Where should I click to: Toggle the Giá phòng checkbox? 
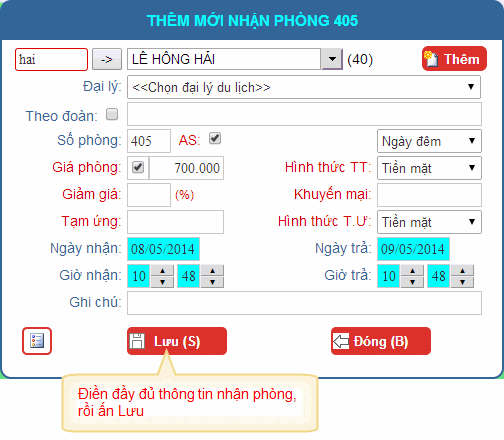[138, 167]
